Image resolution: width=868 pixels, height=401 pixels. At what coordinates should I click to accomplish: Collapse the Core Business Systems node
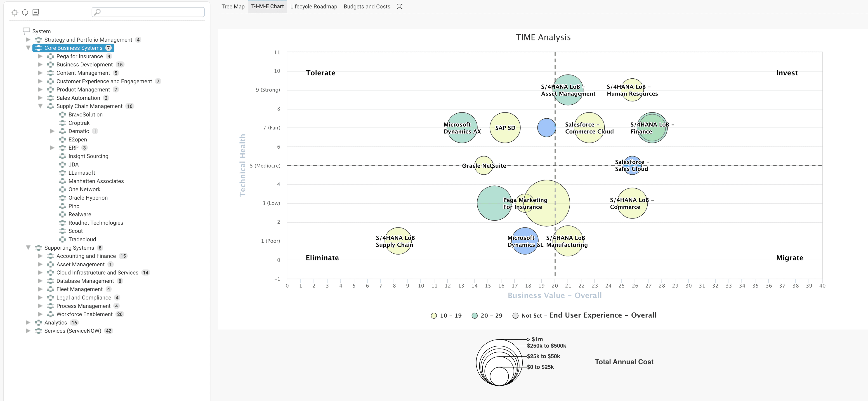coord(28,48)
